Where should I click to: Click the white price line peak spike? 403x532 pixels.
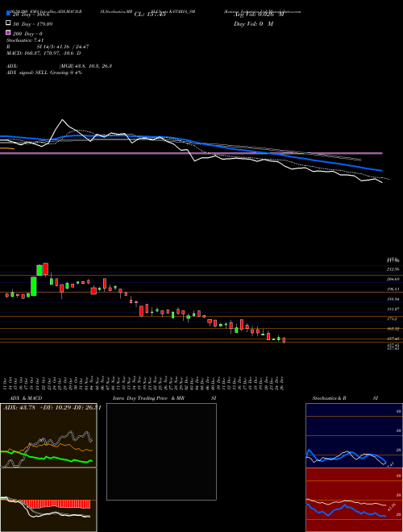pyautogui.click(x=62, y=120)
